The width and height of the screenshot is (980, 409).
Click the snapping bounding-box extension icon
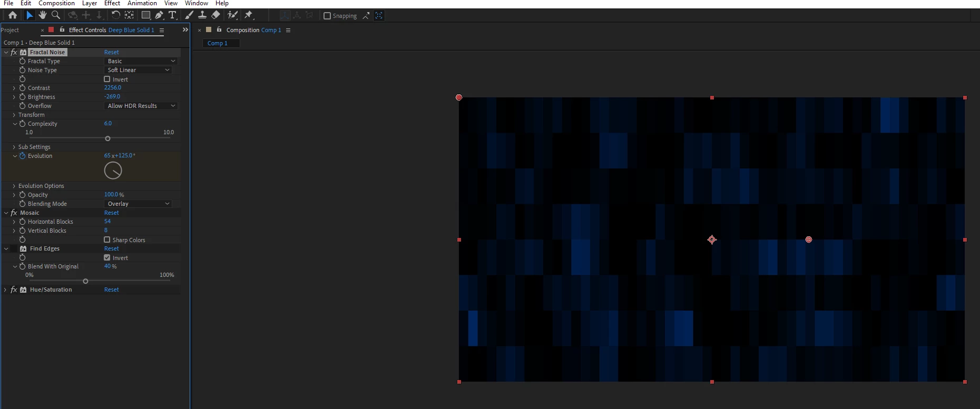pos(379,15)
